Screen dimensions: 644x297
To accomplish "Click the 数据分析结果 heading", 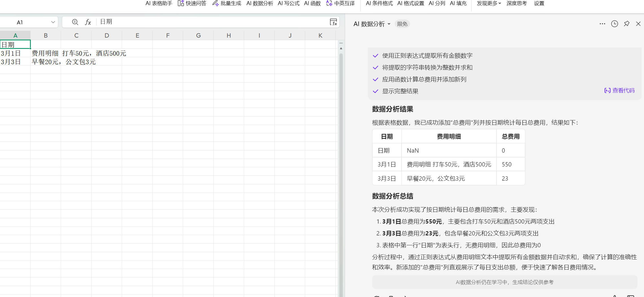I will (393, 109).
